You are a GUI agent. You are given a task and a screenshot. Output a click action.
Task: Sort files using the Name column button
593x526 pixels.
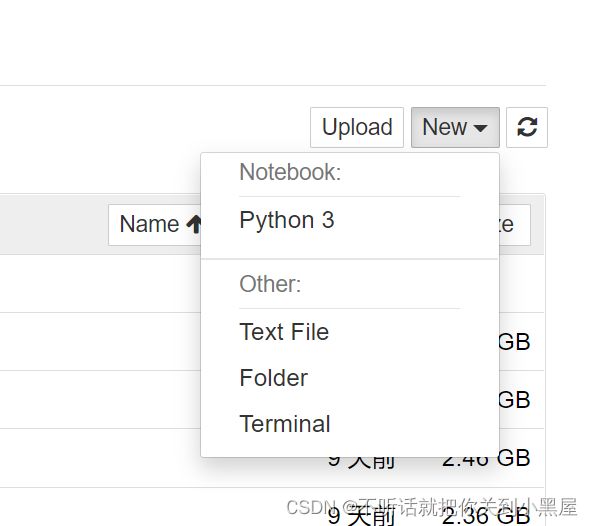tap(155, 225)
